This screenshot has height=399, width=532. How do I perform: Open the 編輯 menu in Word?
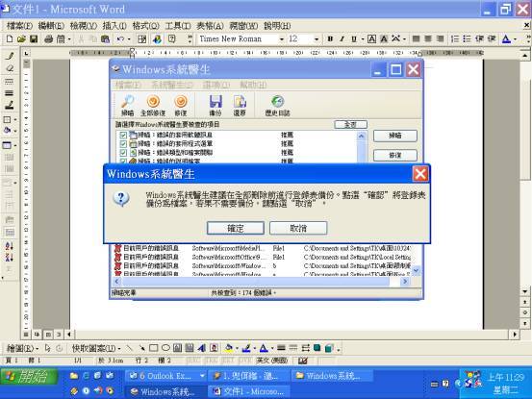[51, 26]
